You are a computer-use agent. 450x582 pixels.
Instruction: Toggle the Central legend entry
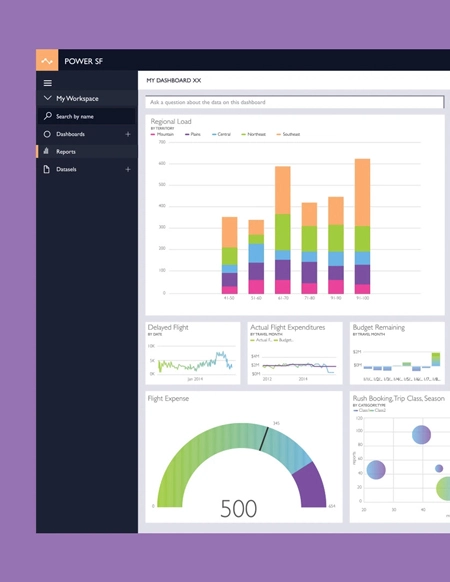pyautogui.click(x=221, y=134)
